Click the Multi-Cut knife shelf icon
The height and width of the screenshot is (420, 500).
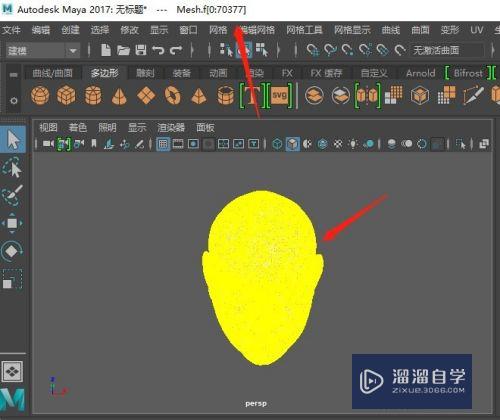click(473, 95)
